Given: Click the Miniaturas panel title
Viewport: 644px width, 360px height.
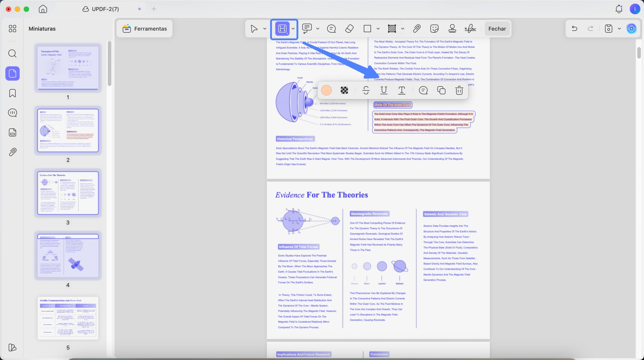Looking at the screenshot, I should click(x=42, y=29).
